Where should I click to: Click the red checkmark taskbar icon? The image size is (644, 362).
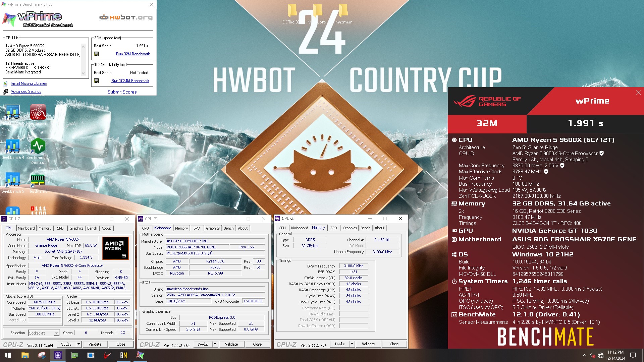point(107,355)
